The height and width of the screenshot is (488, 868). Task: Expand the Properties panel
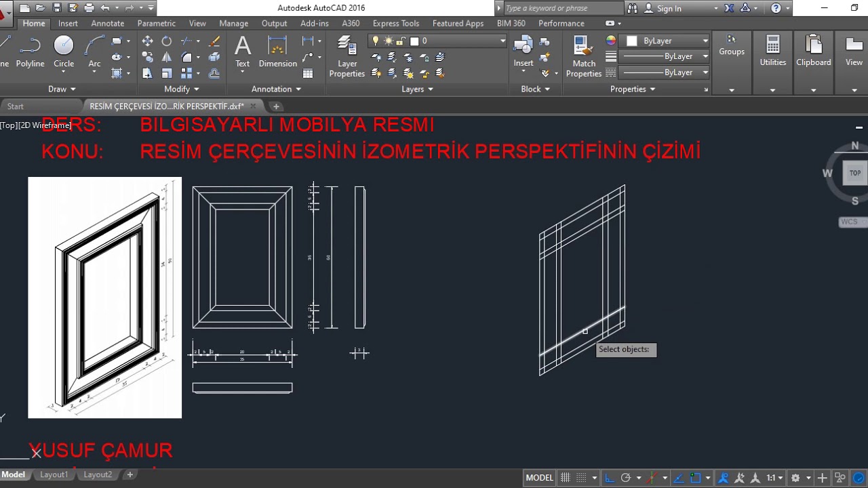coord(633,89)
